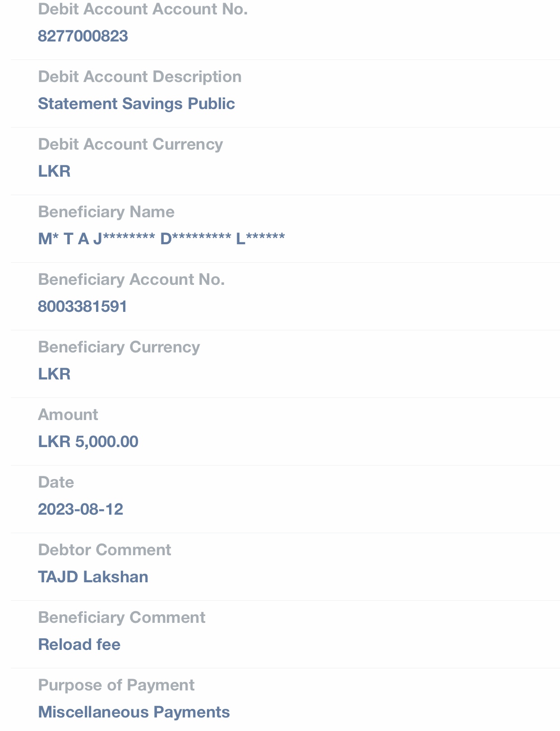The image size is (560, 731).
Task: Select the Beneficiary Account No. label
Action: tap(131, 279)
